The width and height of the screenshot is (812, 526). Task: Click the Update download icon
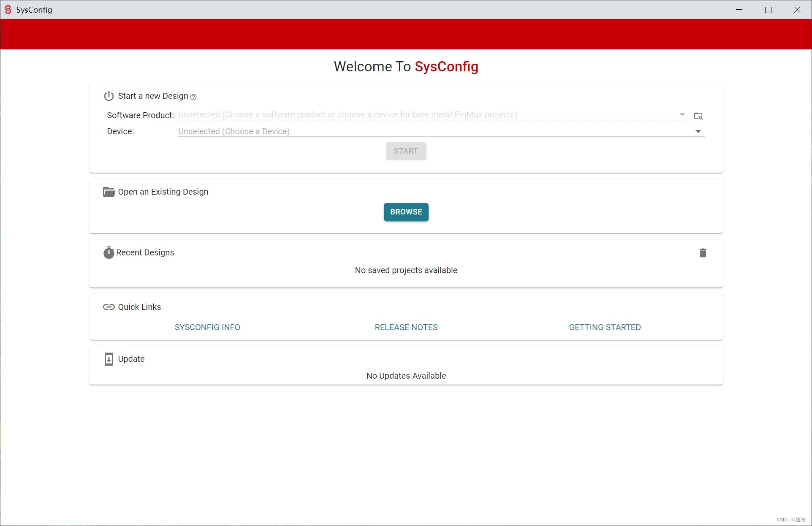point(109,359)
